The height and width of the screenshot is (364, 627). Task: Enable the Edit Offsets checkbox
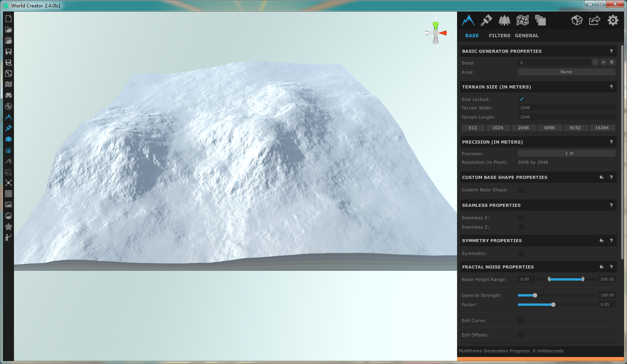tap(521, 335)
